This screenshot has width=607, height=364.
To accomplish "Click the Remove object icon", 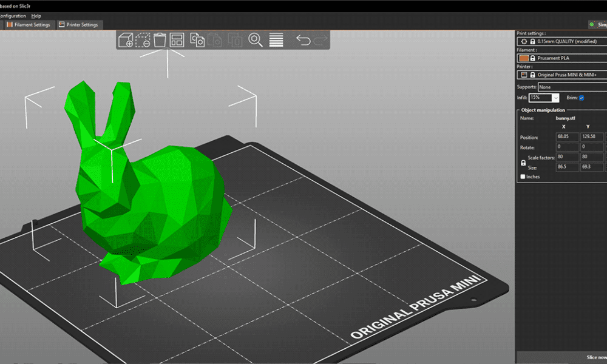I will tap(142, 39).
